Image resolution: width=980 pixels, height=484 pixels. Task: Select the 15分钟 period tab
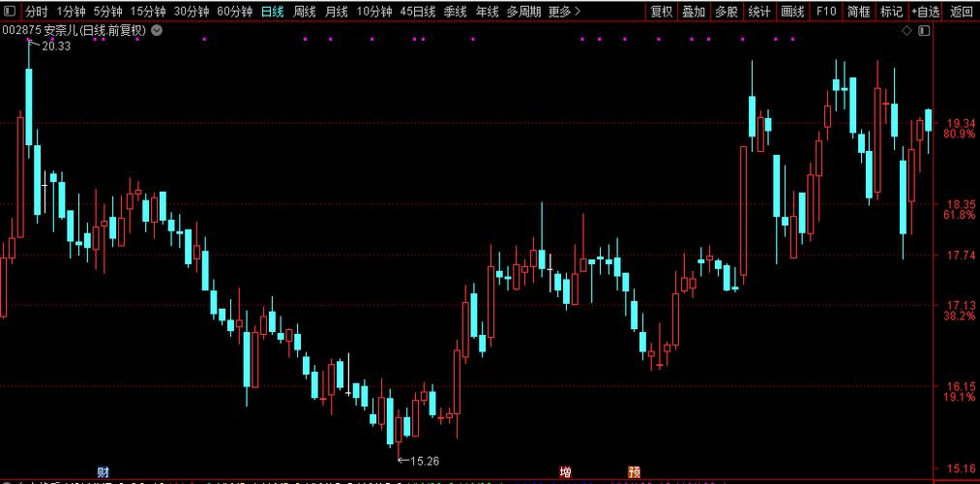click(x=147, y=12)
